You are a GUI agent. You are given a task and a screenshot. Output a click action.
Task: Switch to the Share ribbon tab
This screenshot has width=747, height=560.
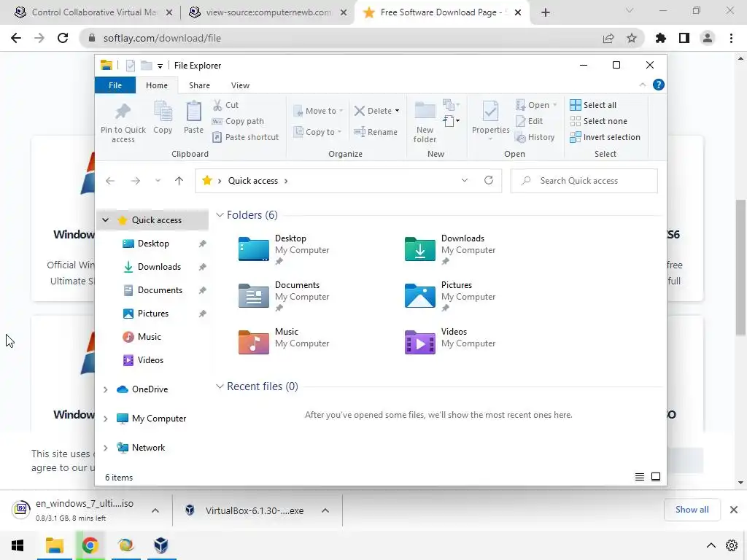pyautogui.click(x=199, y=85)
